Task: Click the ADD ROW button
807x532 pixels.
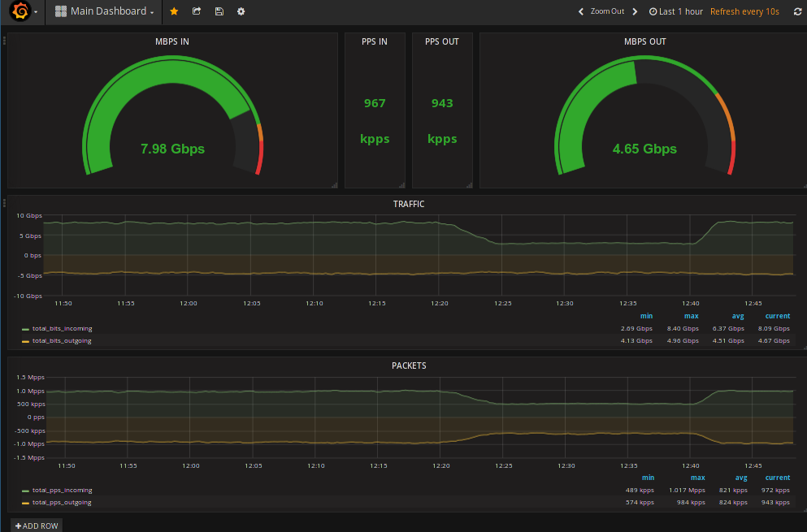Action: click(x=37, y=526)
